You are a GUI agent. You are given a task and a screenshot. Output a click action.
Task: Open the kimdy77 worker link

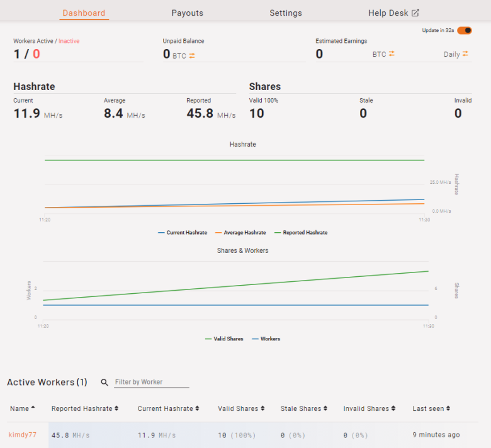[23, 435]
